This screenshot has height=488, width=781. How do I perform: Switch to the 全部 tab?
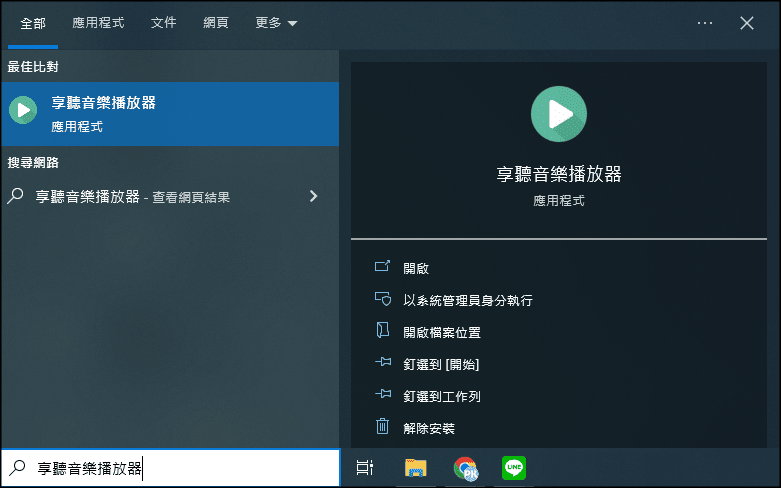click(33, 23)
